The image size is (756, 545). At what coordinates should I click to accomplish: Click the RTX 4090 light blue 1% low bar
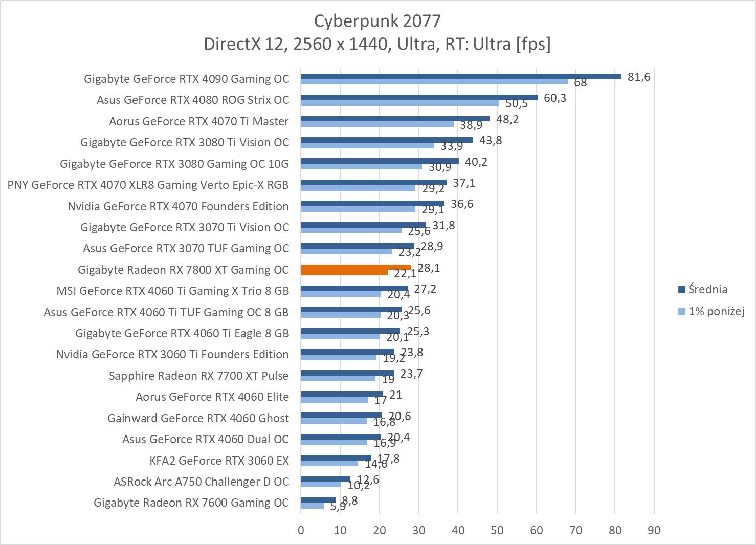(x=434, y=82)
